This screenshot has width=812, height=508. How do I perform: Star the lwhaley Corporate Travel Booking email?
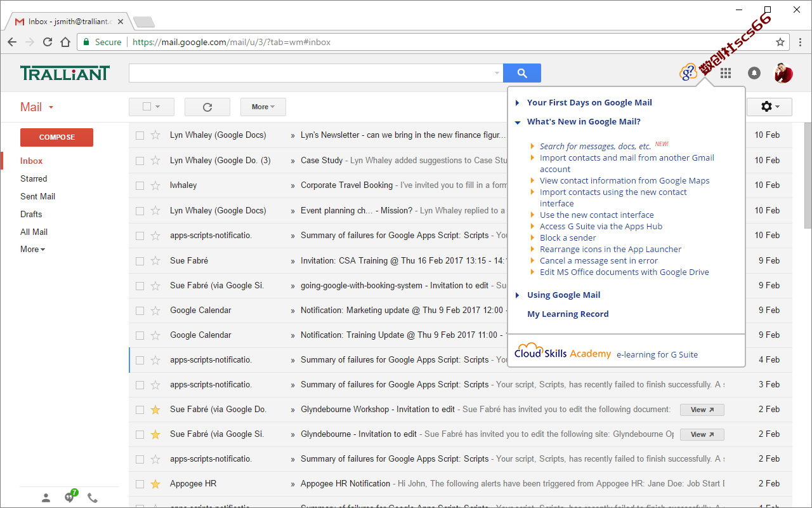click(155, 185)
